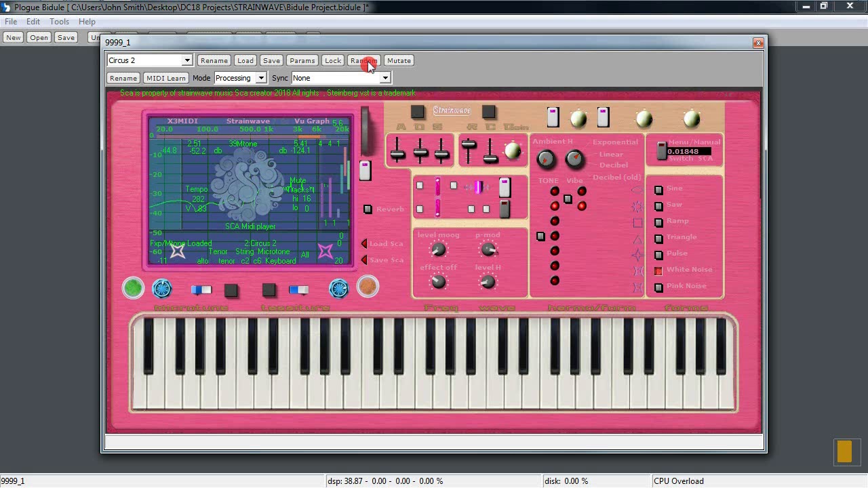The image size is (868, 488).
Task: Toggle the right blue switch below the display
Action: pos(299,289)
